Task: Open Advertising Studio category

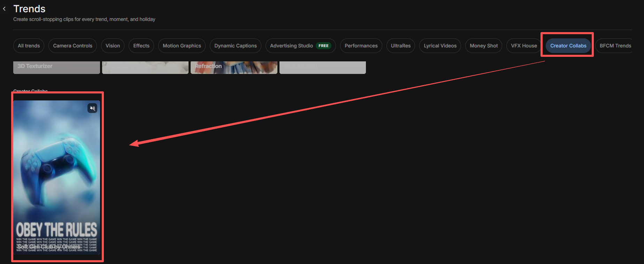Action: pyautogui.click(x=291, y=46)
